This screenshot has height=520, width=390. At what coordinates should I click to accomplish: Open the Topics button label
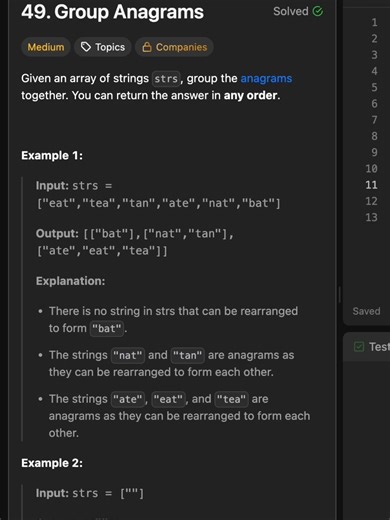(x=110, y=47)
